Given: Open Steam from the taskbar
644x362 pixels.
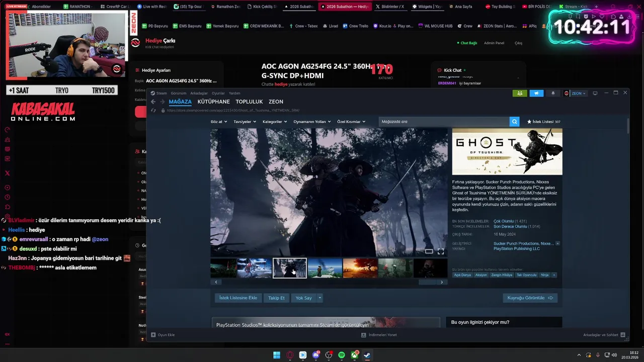Looking at the screenshot, I should coord(367,355).
